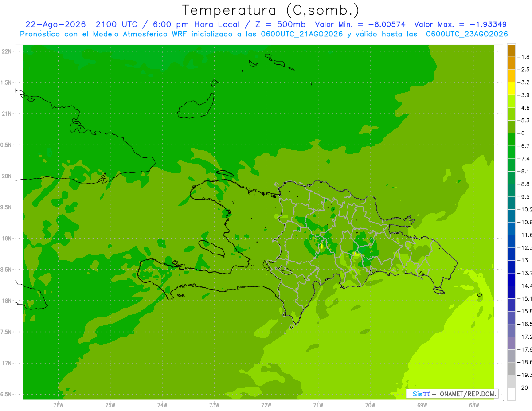
Task: Click the "74W" longitude label
Action: pyautogui.click(x=162, y=405)
